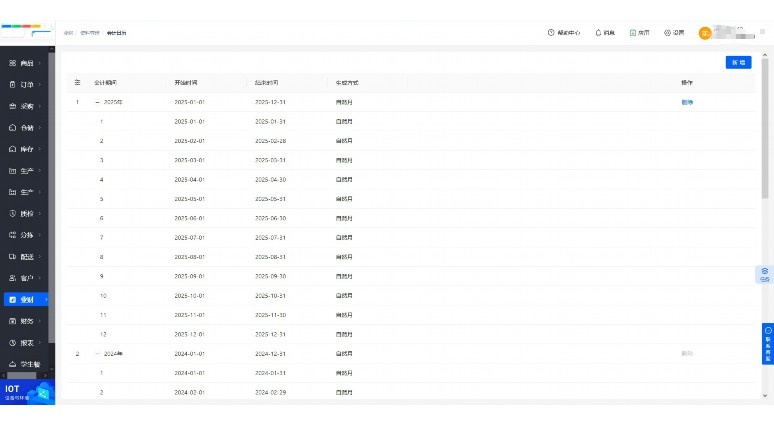Image resolution: width=774 pixels, height=425 pixels.
Task: Expand the 仓储 menu chevron
Action: (x=39, y=127)
